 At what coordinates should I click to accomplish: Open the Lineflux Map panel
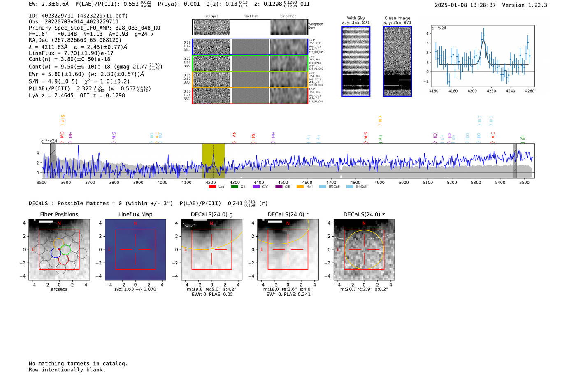[135, 249]
